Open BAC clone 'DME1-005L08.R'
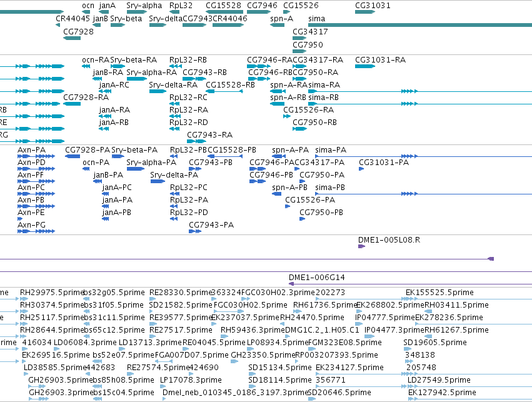The height and width of the screenshot is (402, 532). 389,240
